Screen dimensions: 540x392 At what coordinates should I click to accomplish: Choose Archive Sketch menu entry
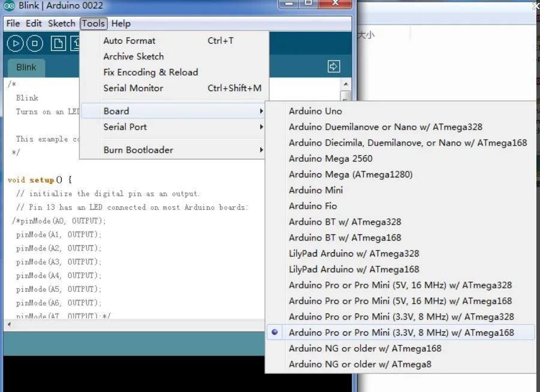(174, 56)
